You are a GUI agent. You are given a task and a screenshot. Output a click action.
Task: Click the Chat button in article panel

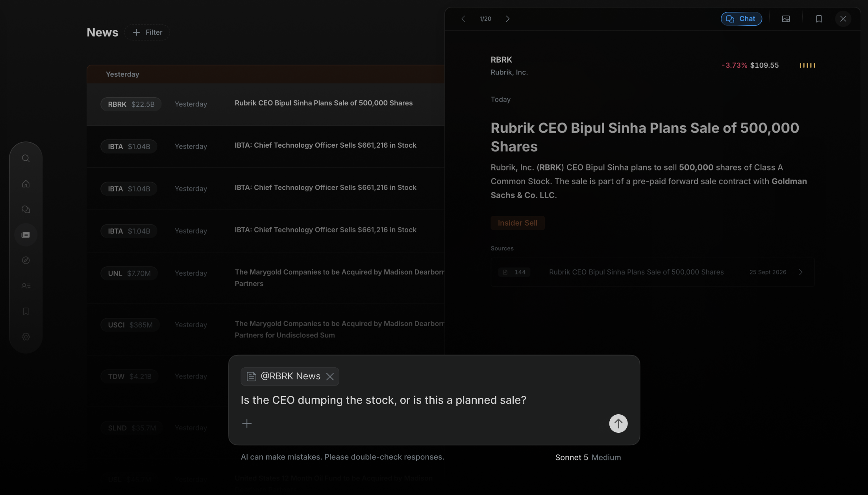(741, 19)
